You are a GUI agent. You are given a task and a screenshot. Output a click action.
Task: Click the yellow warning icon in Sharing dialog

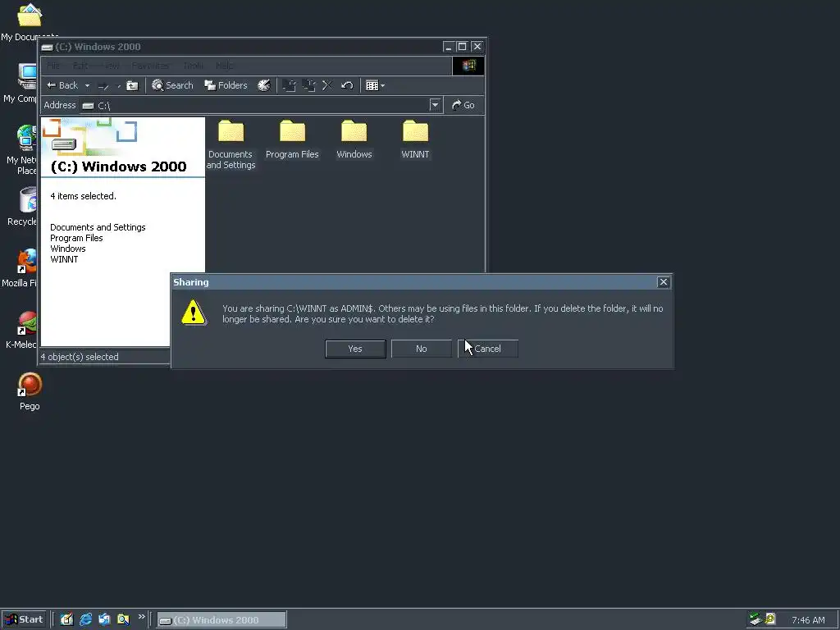coord(194,313)
